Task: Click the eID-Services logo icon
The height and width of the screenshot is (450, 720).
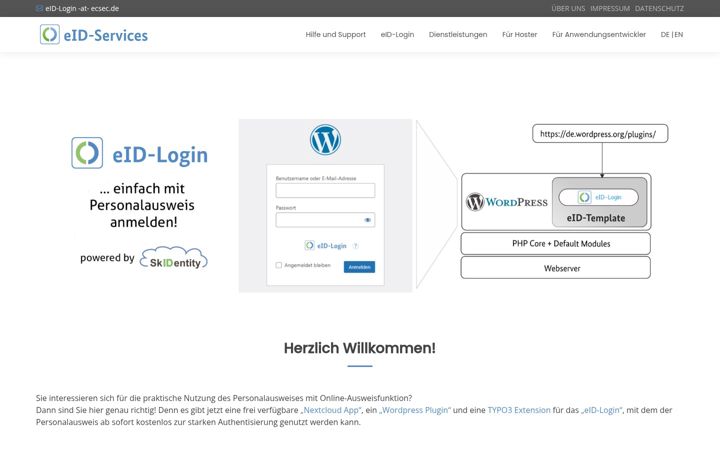Action: tap(50, 34)
